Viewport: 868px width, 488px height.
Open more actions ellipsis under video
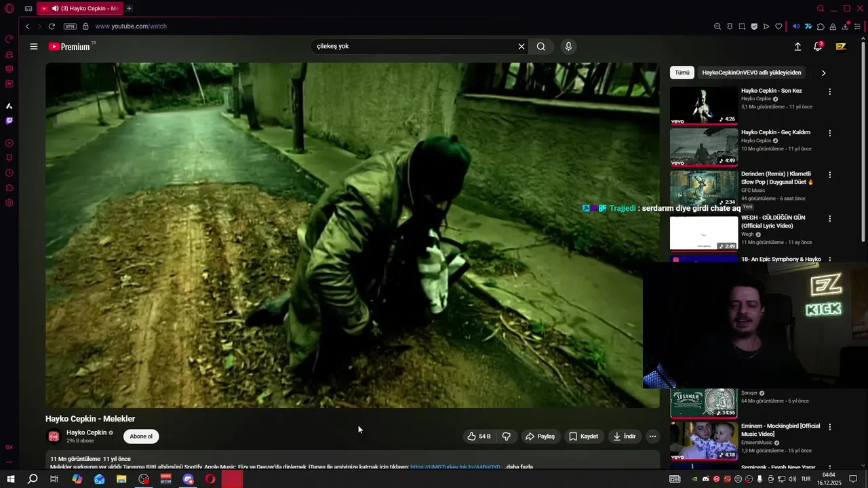(x=652, y=436)
